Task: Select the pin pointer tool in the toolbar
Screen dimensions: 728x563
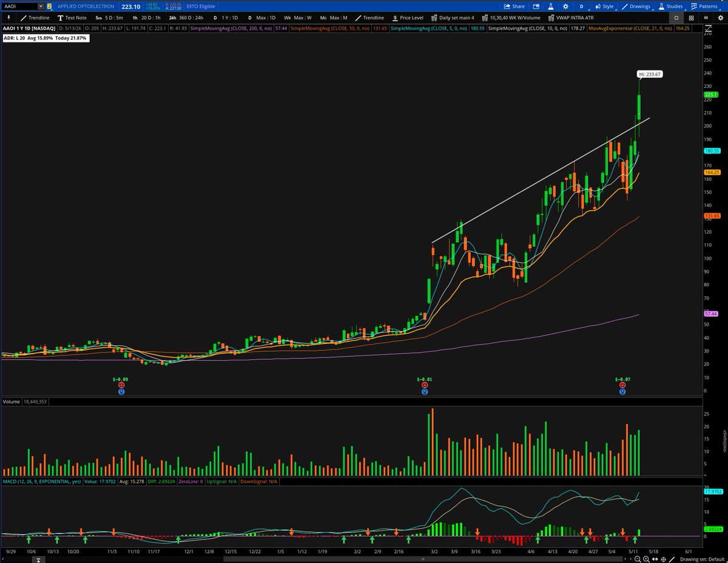Action: click(x=8, y=18)
